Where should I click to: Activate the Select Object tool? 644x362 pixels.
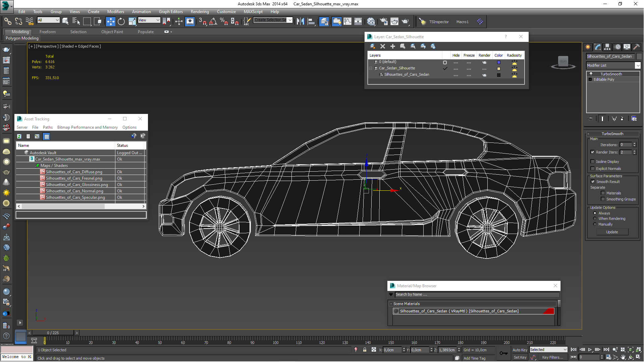pyautogui.click(x=65, y=21)
